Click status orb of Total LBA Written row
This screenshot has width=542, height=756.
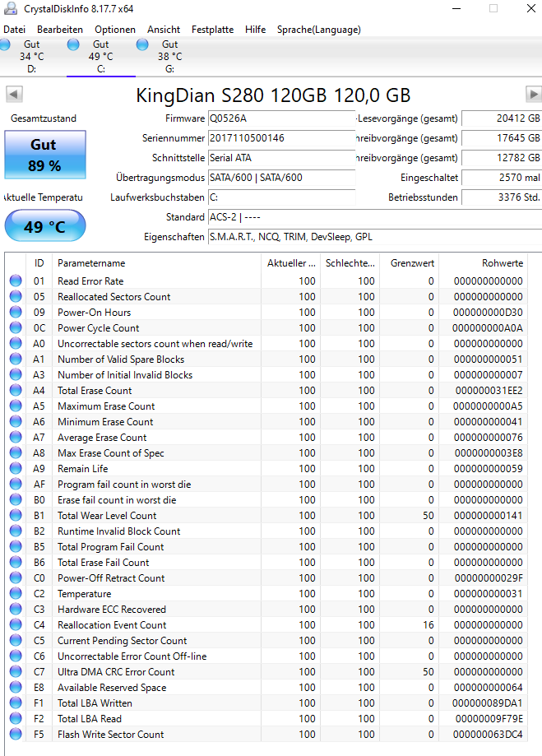coord(16,703)
